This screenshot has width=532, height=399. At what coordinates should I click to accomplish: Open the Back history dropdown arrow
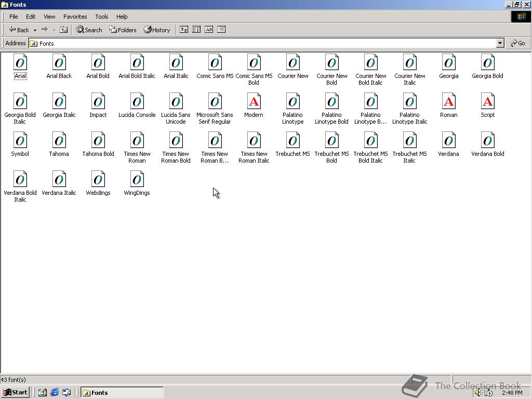pos(35,30)
